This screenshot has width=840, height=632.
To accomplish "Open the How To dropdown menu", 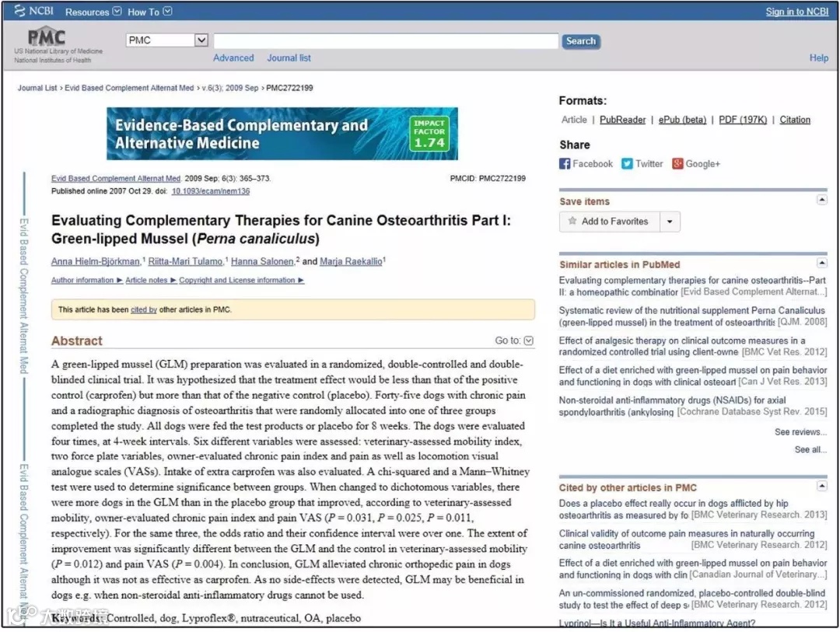I will pos(149,12).
